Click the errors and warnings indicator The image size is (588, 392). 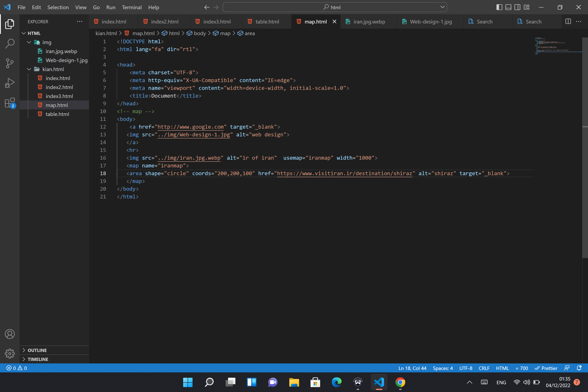click(x=17, y=368)
